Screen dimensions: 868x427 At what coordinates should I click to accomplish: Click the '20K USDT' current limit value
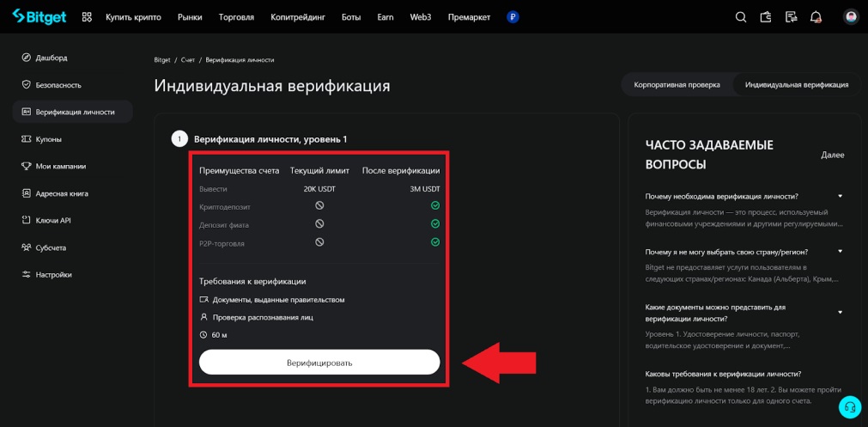click(x=319, y=189)
